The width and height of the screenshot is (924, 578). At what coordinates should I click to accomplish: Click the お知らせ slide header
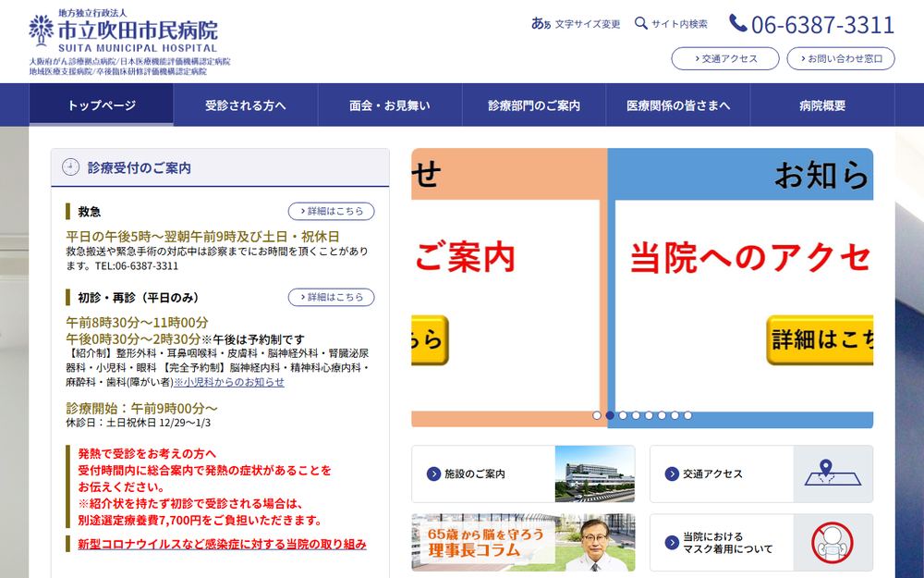[821, 175]
